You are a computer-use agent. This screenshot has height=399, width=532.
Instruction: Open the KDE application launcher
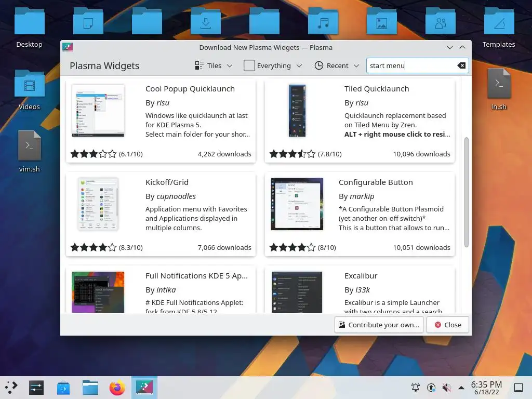[x=11, y=387]
